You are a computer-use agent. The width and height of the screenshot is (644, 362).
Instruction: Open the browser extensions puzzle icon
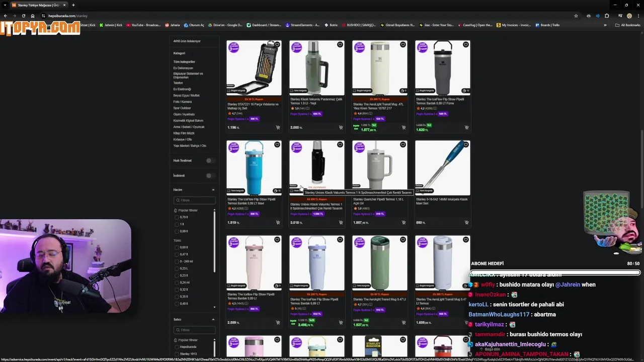click(607, 16)
